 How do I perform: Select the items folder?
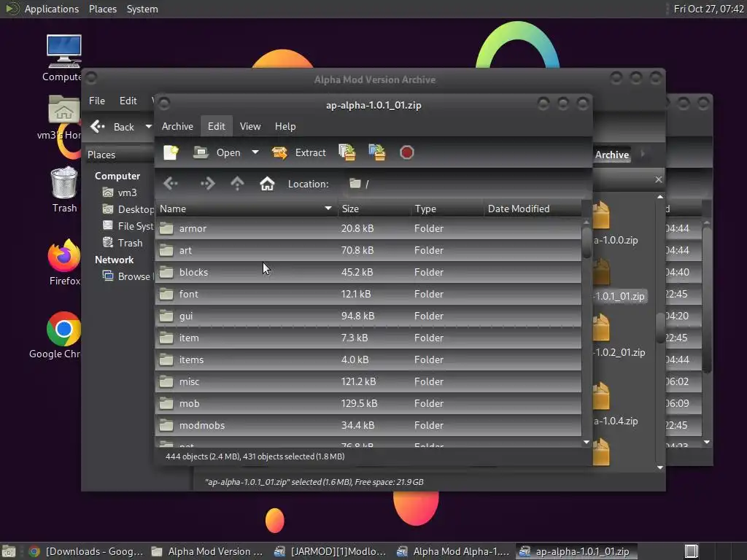368,360
